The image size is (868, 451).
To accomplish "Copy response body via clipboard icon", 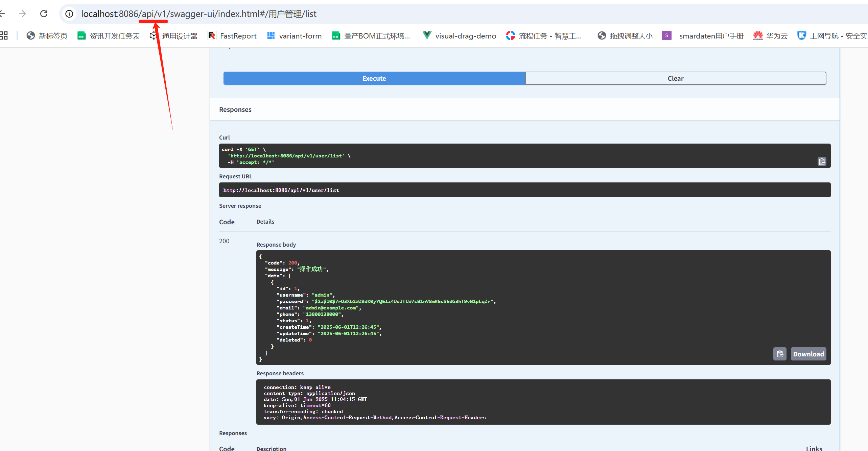I will (779, 354).
